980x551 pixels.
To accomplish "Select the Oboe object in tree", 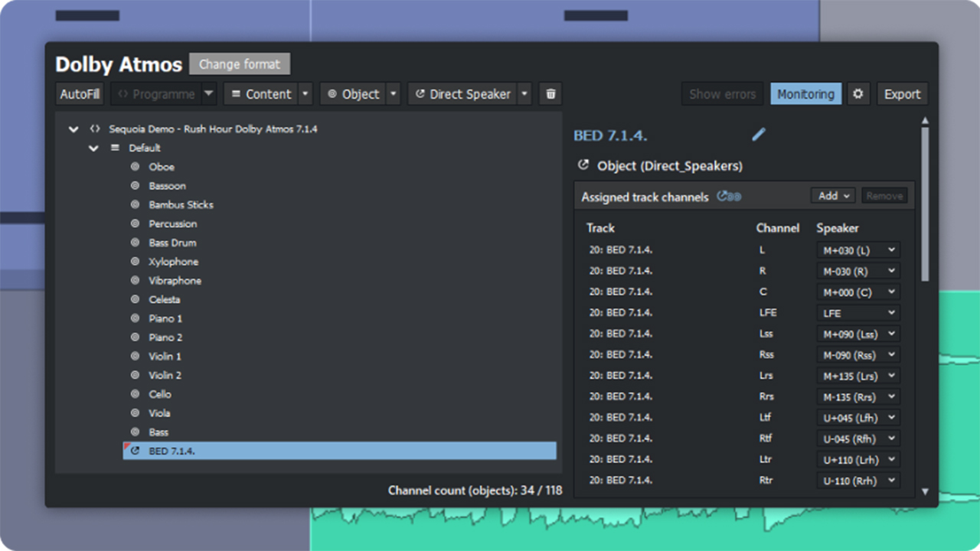I will pyautogui.click(x=162, y=167).
